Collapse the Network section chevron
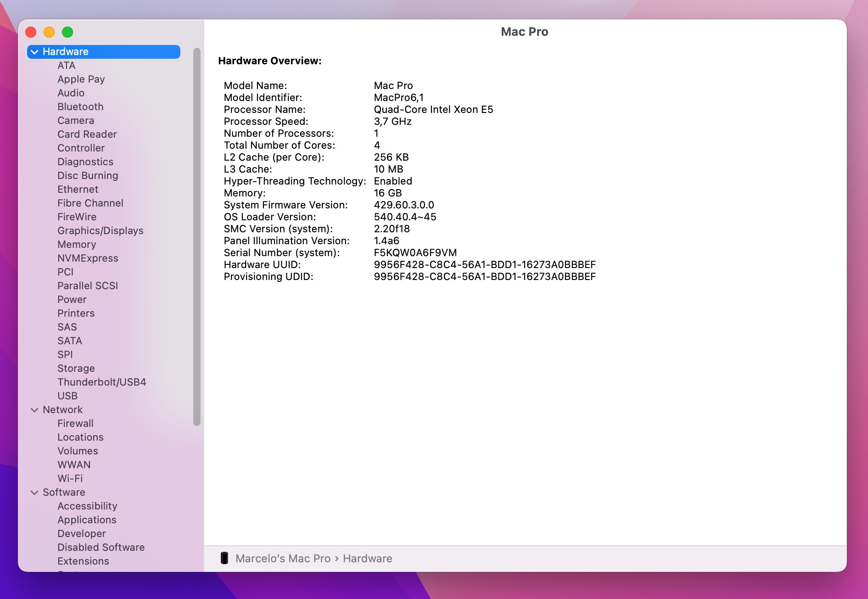 [x=34, y=410]
